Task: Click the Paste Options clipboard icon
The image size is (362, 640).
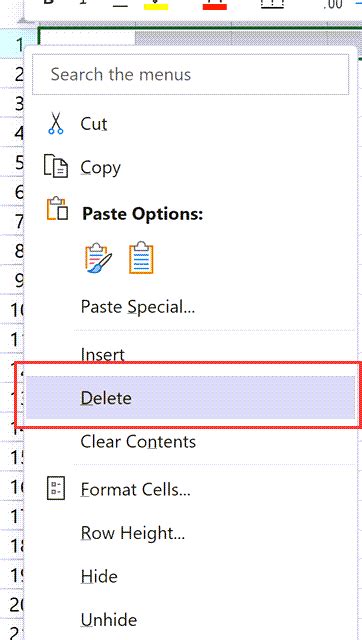Action: [x=57, y=209]
